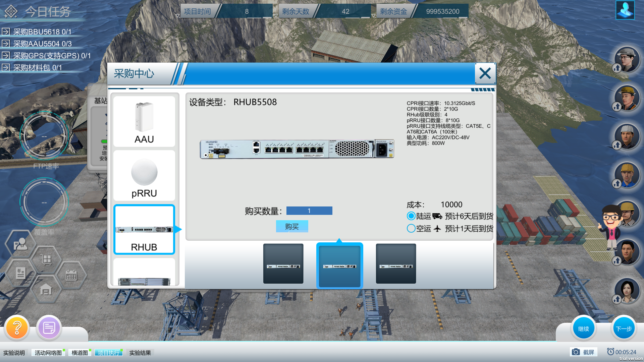Open the personnel management hexagon icon
This screenshot has height=362, width=644.
pos(20,244)
